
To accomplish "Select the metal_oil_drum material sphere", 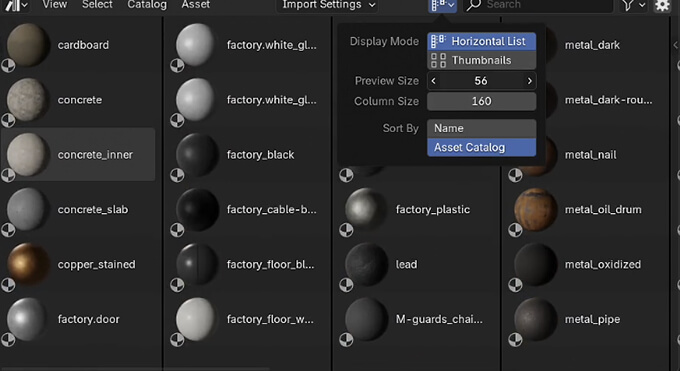I will coord(536,210).
